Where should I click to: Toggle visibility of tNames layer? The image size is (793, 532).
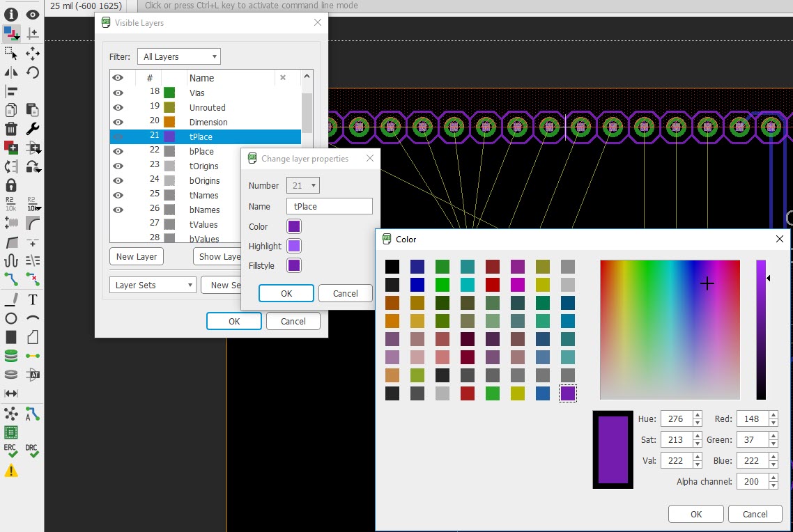[118, 196]
